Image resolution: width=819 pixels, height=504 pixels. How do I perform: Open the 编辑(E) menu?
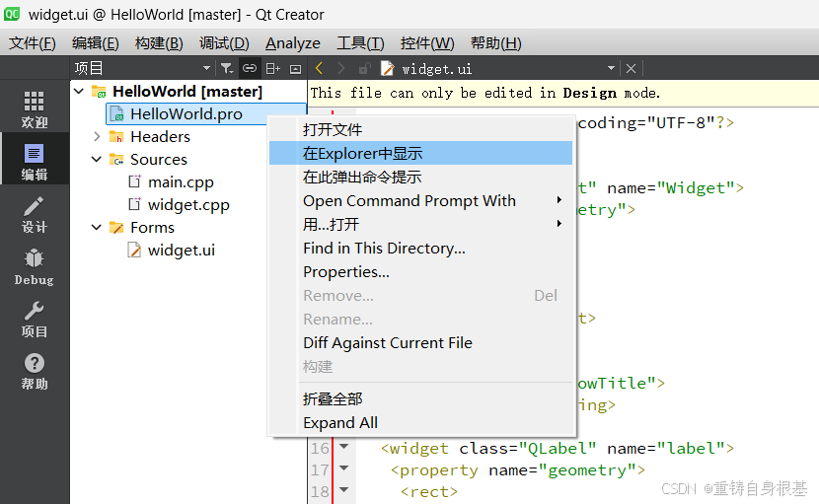pos(96,42)
